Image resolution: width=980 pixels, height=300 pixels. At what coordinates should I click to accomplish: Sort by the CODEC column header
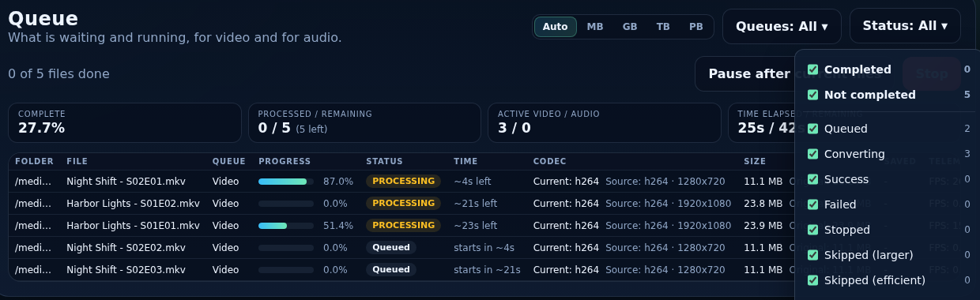click(x=549, y=162)
